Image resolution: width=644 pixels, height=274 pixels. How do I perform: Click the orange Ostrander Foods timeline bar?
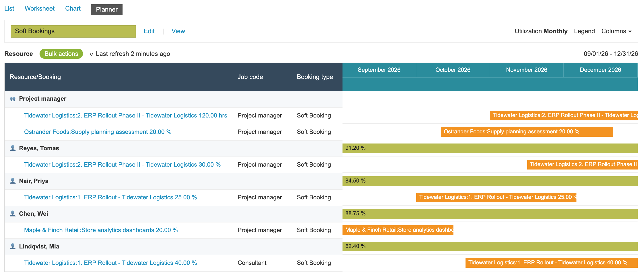tap(527, 132)
